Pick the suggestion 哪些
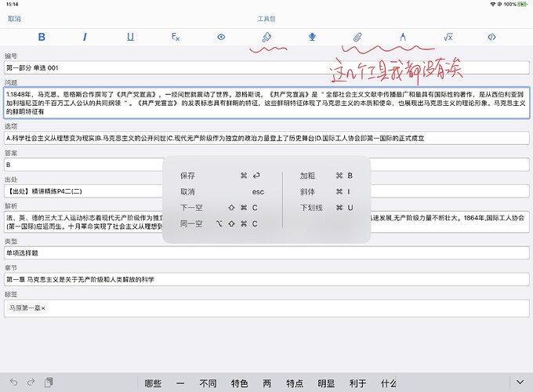The height and width of the screenshot is (392, 533). click(x=153, y=383)
